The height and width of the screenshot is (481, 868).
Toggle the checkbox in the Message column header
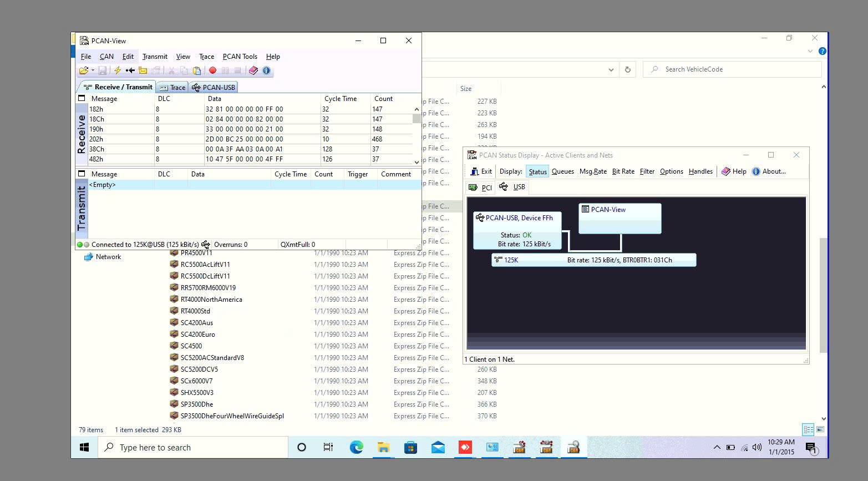(82, 98)
